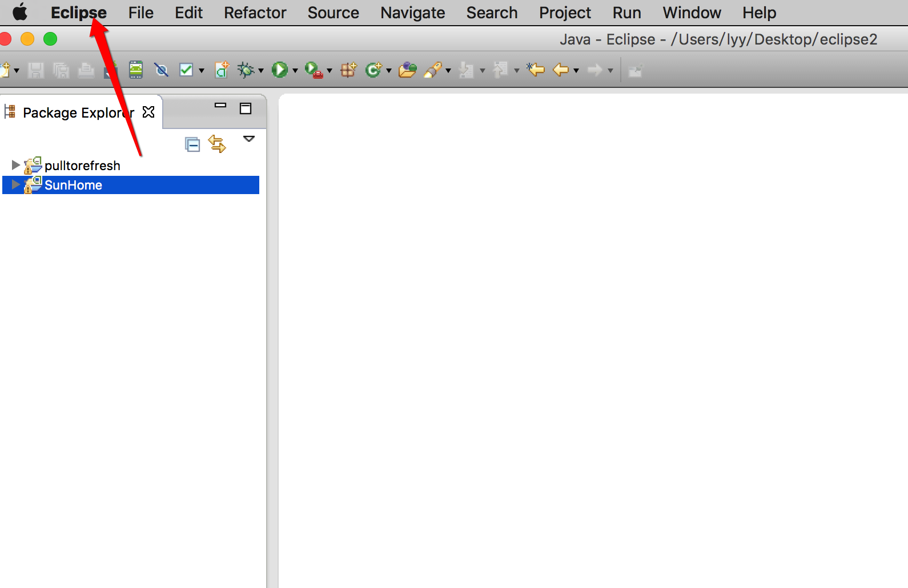Select the Package Explorer tab
This screenshot has width=908, height=588.
78,112
